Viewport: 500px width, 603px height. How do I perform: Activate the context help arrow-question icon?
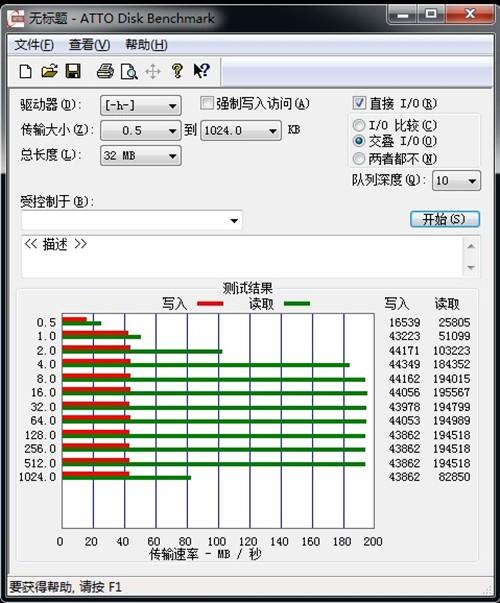(x=201, y=71)
